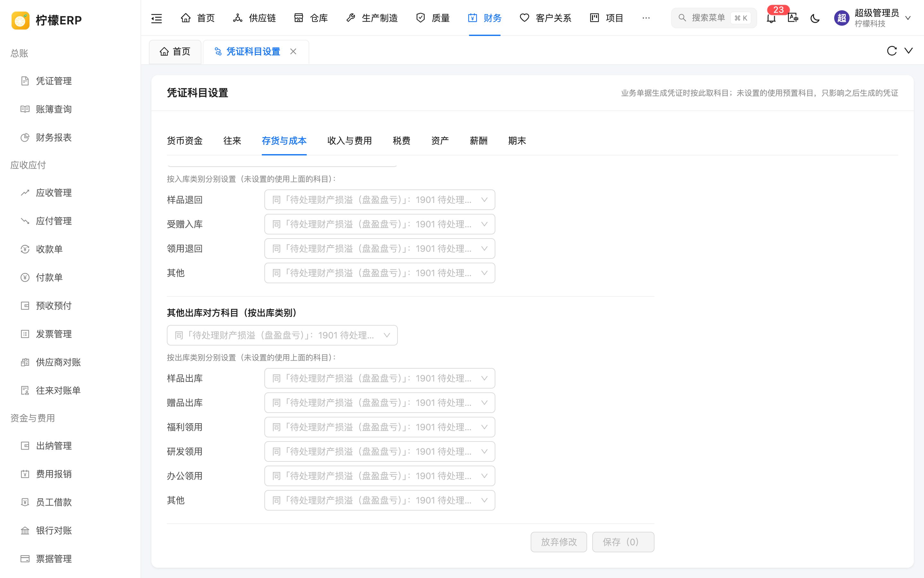This screenshot has height=578, width=924.
Task: Open 福利领用 account dropdown
Action: coord(380,427)
